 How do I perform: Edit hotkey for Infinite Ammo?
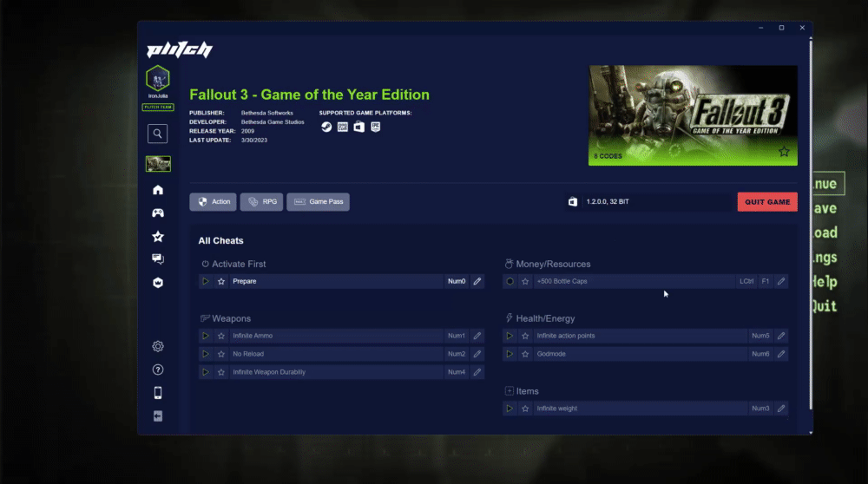[x=477, y=336]
